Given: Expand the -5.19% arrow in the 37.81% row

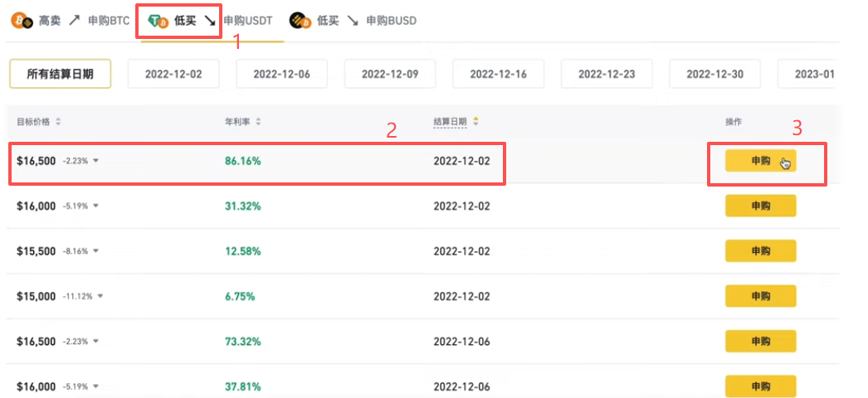Looking at the screenshot, I should click(x=95, y=386).
